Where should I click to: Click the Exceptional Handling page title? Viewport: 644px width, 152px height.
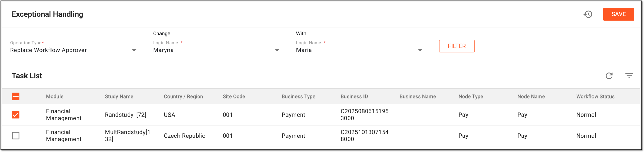pos(47,14)
